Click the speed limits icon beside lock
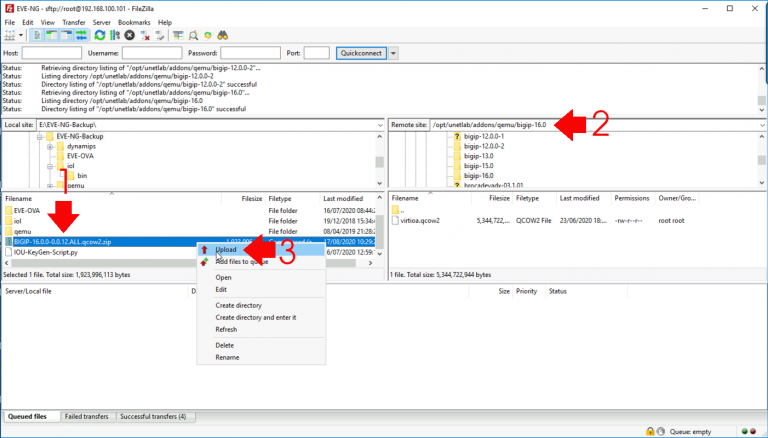Screen dimensions: 768x438 pos(661,431)
